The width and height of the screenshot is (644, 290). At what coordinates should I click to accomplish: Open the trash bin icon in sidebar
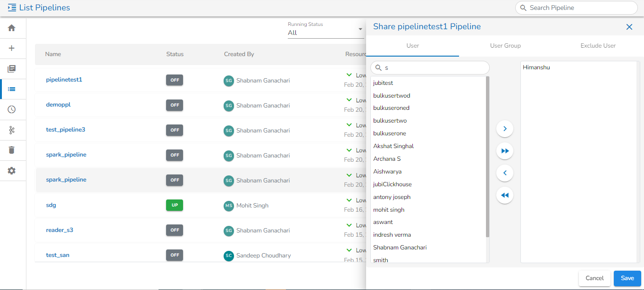pyautogui.click(x=12, y=150)
